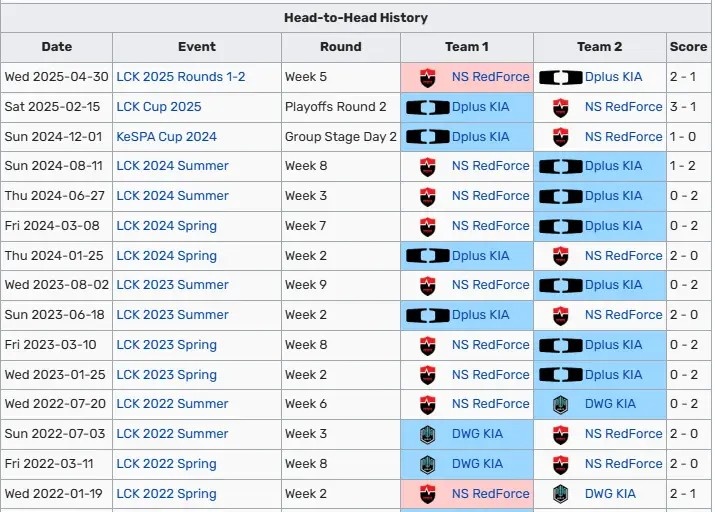This screenshot has width=715, height=512.
Task: Open LCK 2024 Summer link for Week 8
Action: click(172, 166)
